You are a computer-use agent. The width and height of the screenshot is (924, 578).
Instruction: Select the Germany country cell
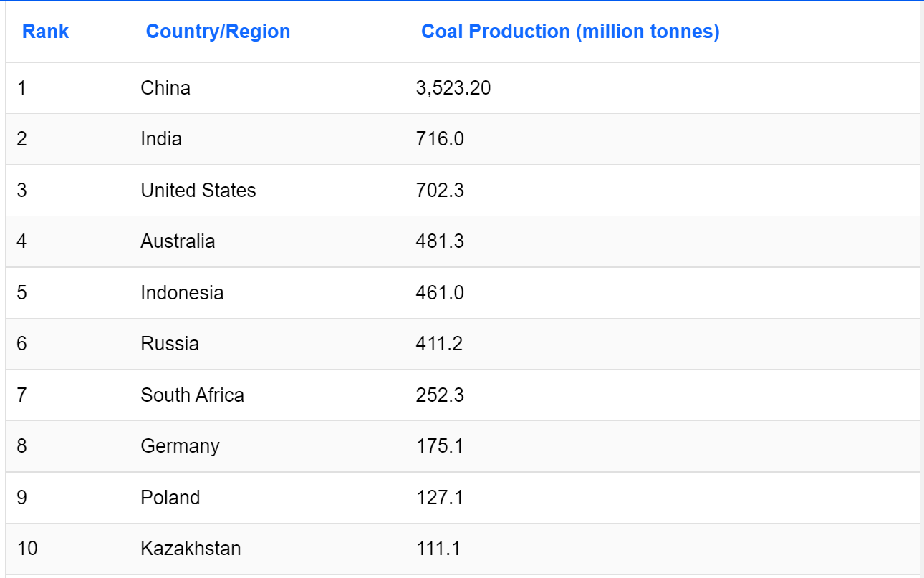pyautogui.click(x=180, y=446)
